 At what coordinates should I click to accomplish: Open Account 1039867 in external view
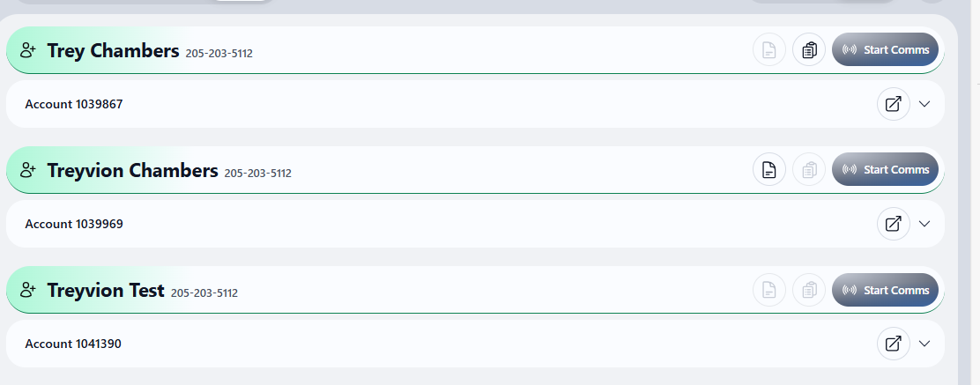click(x=894, y=104)
